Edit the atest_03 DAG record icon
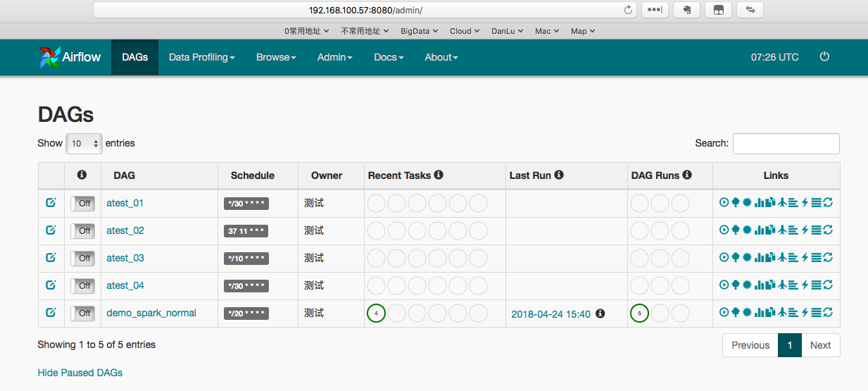 [x=51, y=257]
